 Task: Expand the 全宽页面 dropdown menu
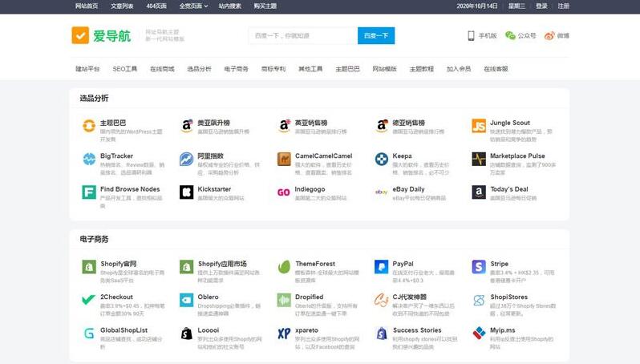pyautogui.click(x=192, y=6)
